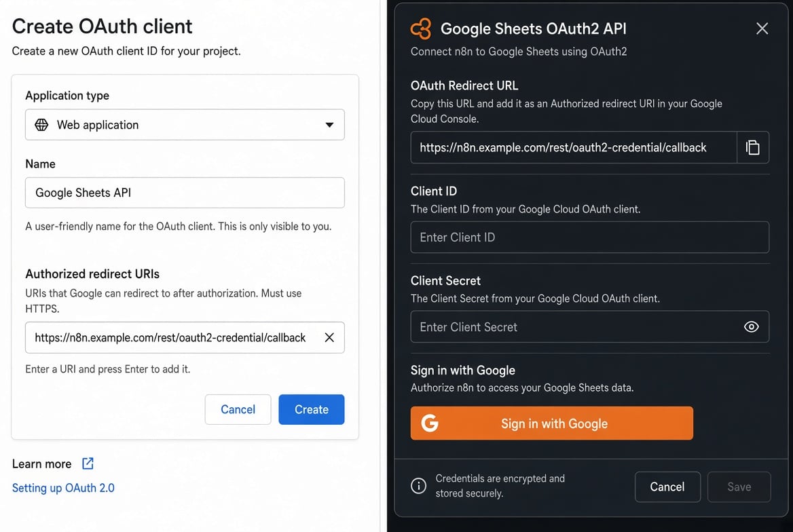
Task: Click 'URIs that Google can redirect to' description
Action: [164, 301]
